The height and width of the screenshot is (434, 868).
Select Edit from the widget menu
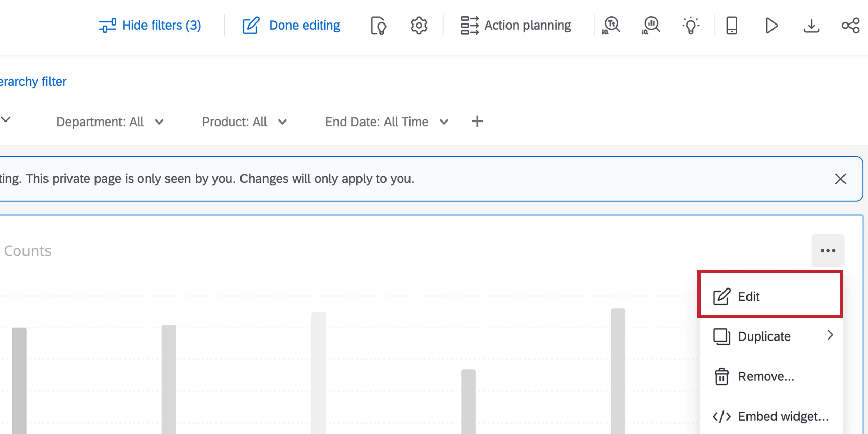tap(770, 297)
